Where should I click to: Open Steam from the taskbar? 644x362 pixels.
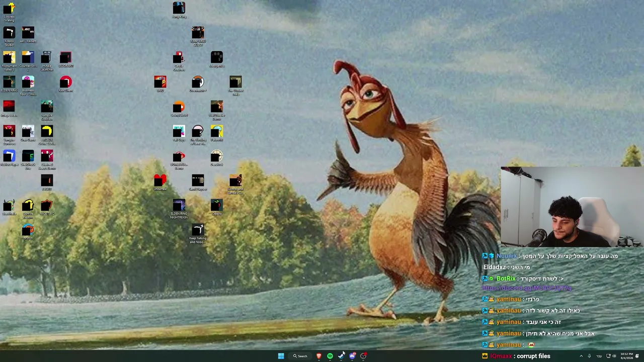click(341, 356)
